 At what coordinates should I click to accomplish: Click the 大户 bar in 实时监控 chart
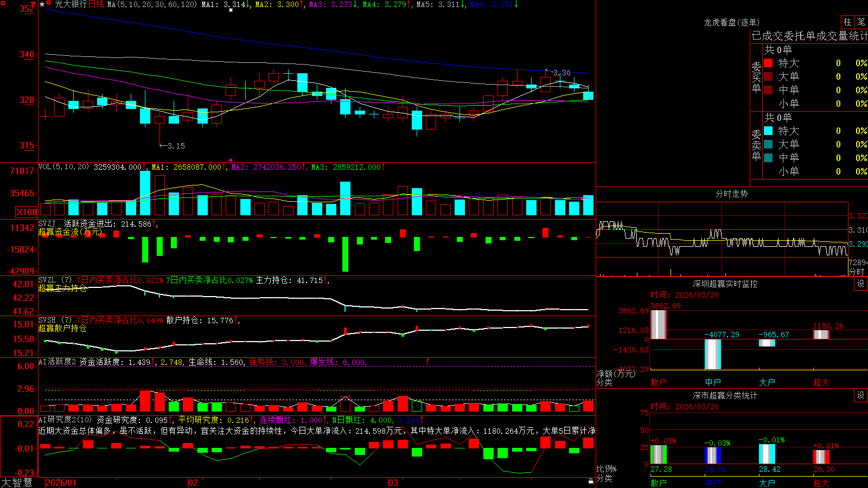point(767,343)
